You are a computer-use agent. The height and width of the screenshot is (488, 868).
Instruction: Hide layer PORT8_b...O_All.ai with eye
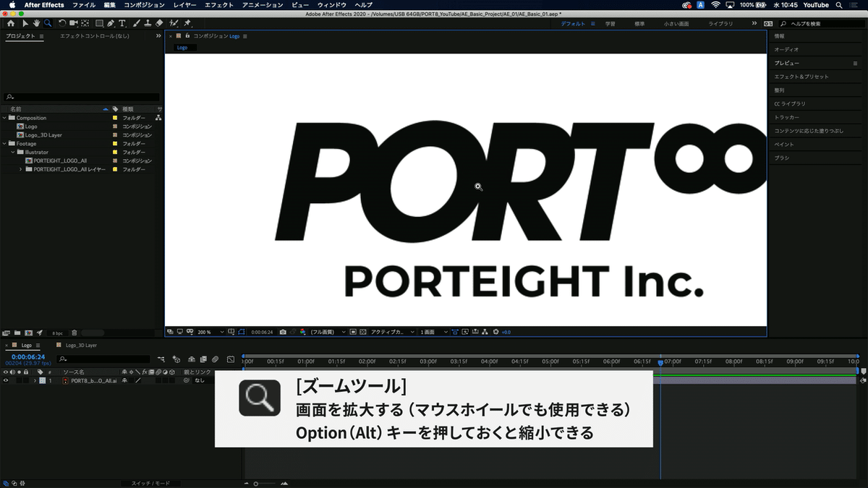coord(6,380)
